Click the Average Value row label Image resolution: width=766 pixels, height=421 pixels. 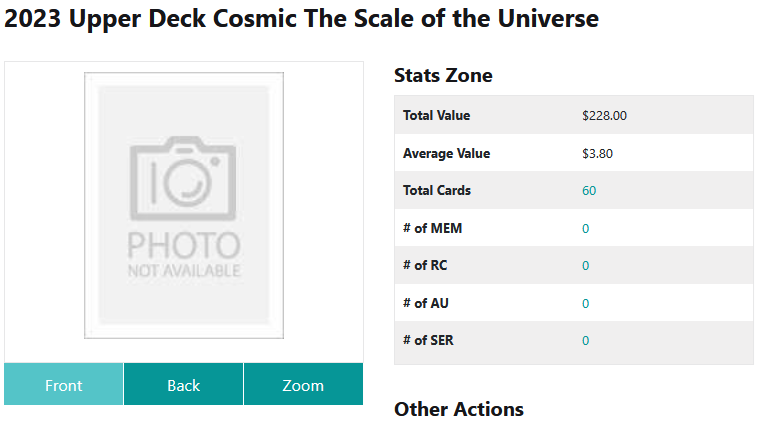[x=446, y=153]
